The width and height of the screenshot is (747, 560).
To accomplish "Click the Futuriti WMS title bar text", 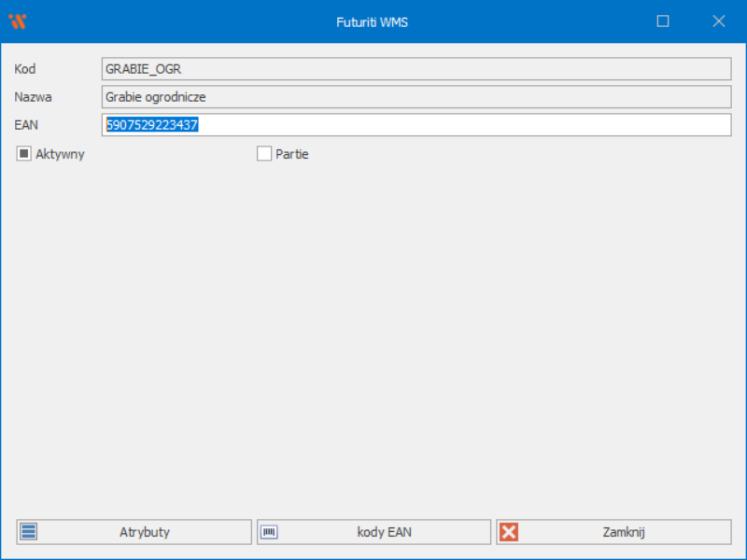I will pyautogui.click(x=372, y=21).
